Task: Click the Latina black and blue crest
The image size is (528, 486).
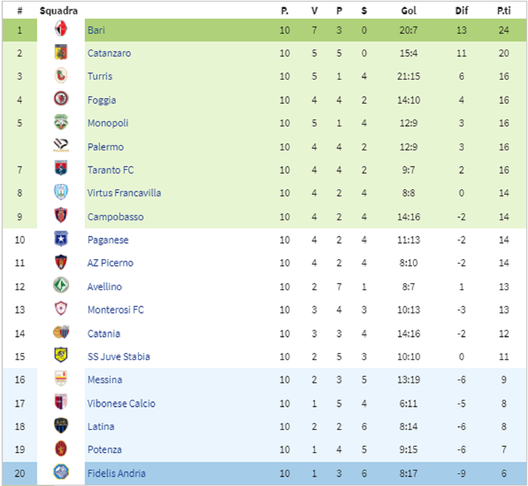Action: click(x=61, y=425)
